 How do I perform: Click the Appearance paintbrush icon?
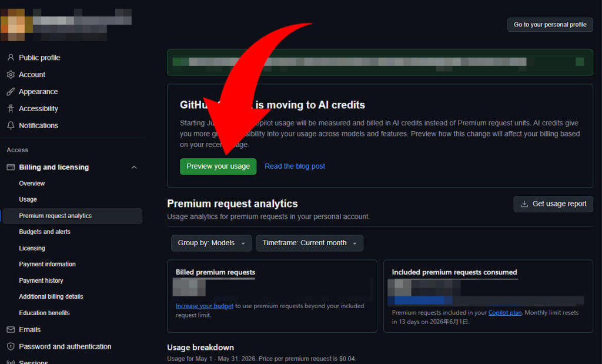click(11, 91)
